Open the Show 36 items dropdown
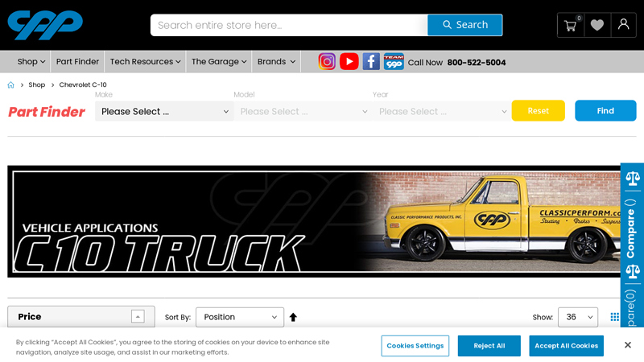644x362 pixels. click(578, 317)
